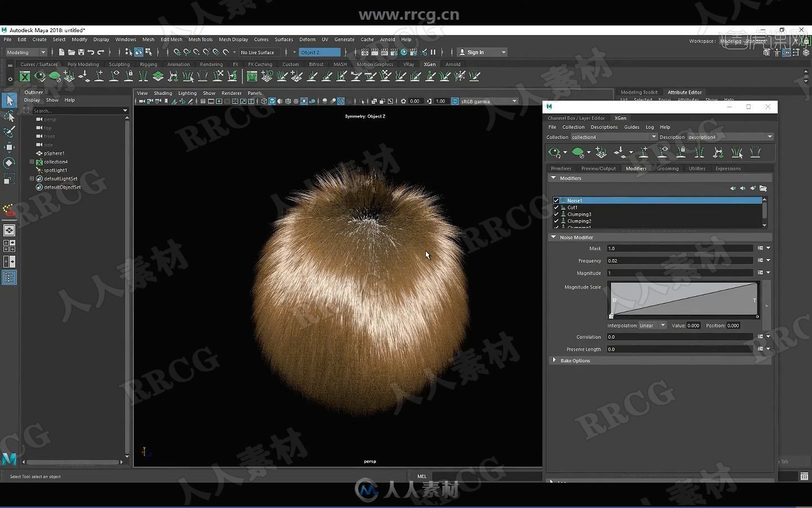This screenshot has height=508, width=812.
Task: Open the XGen editor shelf icon
Action: coord(25,76)
